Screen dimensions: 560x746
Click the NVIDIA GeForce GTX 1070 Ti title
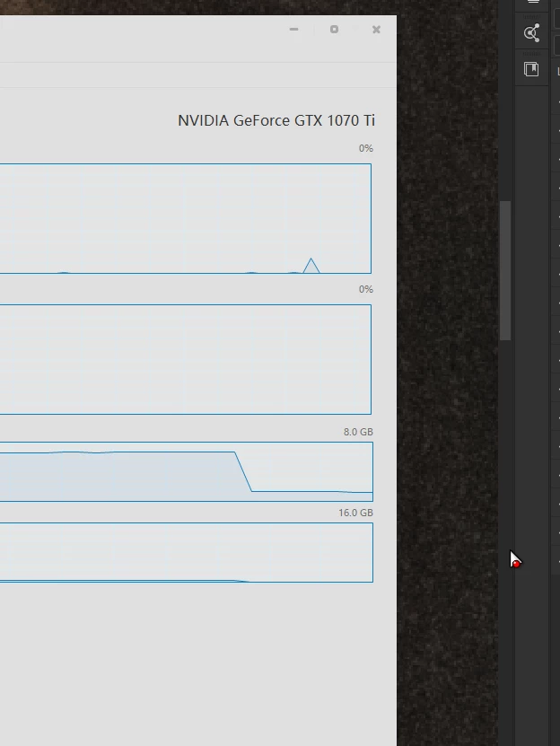click(x=276, y=120)
